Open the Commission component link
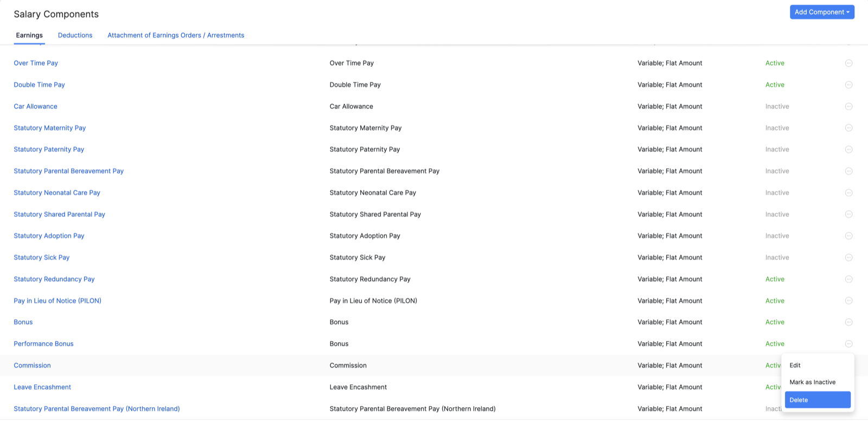The height and width of the screenshot is (423, 868). point(32,366)
